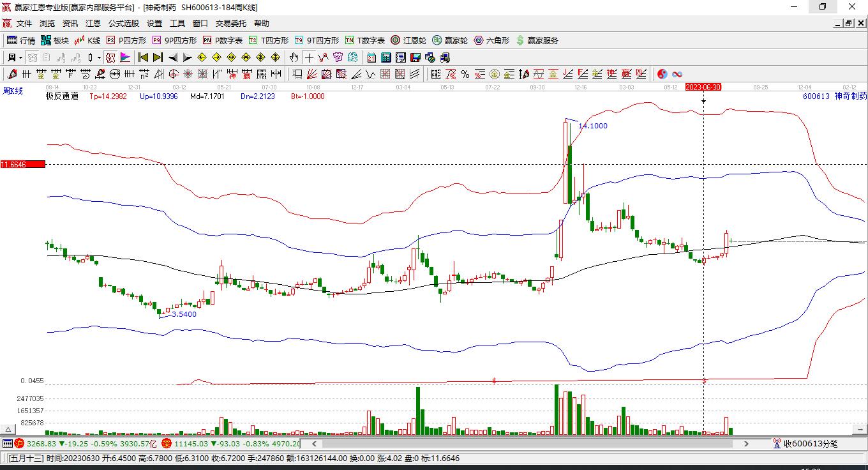The height and width of the screenshot is (470, 868).
Task: Collapse the volume panel with the bottom-left up arrow
Action: pyautogui.click(x=9, y=430)
